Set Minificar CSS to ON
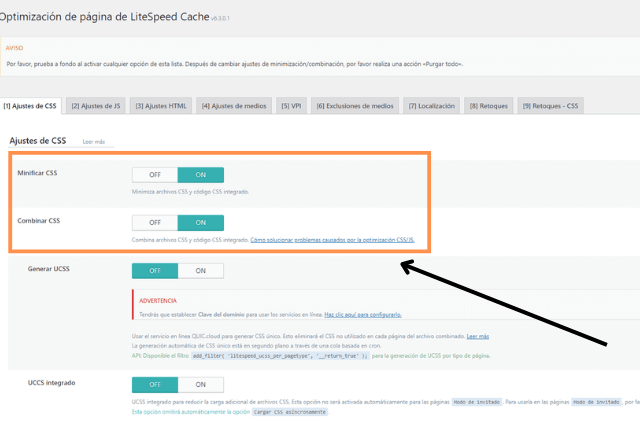Screen dimensions: 640x427 (x=201, y=175)
